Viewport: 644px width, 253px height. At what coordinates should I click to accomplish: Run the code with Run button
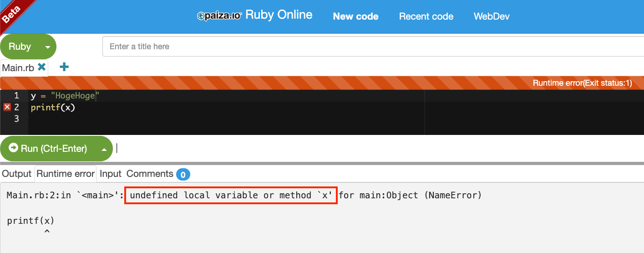point(48,148)
